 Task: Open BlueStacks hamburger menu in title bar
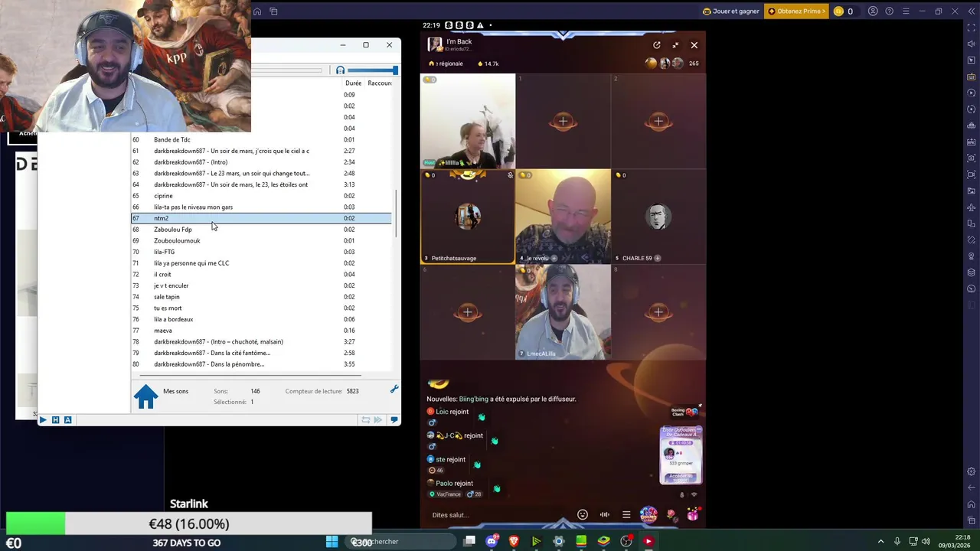click(x=905, y=11)
